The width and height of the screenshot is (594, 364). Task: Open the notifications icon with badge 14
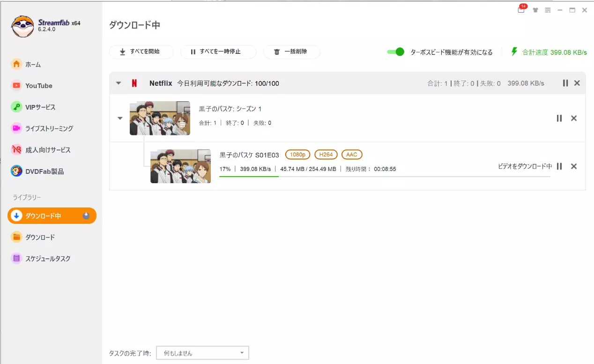click(521, 10)
